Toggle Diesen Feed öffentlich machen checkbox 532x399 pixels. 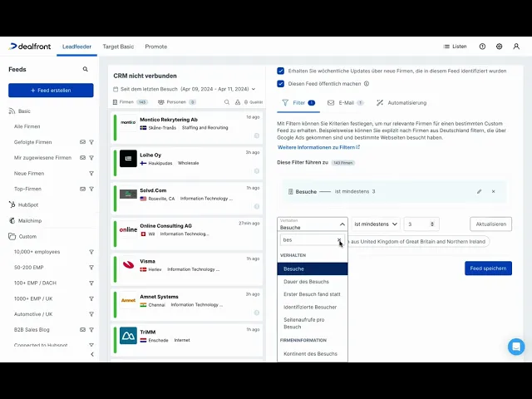pos(281,83)
